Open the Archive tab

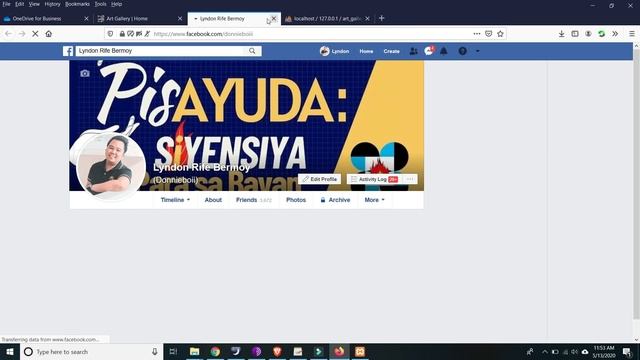tap(335, 200)
